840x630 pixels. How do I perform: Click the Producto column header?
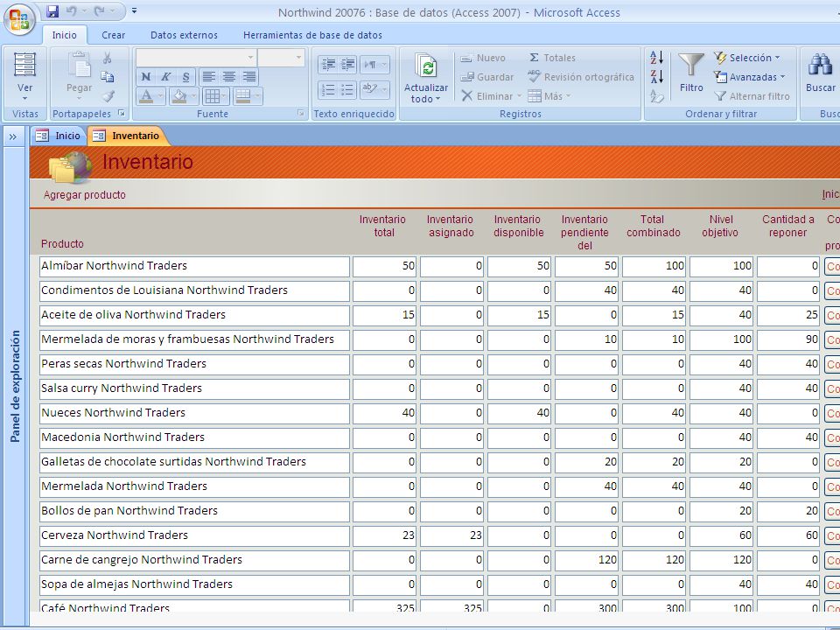[x=62, y=244]
